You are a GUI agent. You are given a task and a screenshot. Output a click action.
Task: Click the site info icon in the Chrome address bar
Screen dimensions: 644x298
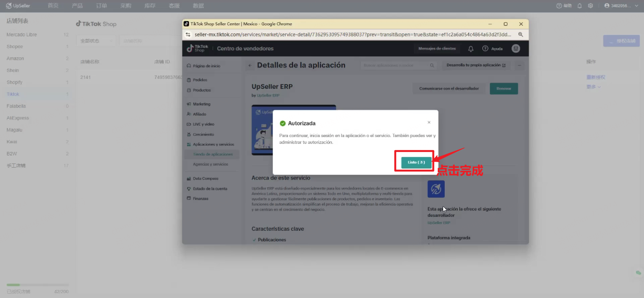coord(188,35)
